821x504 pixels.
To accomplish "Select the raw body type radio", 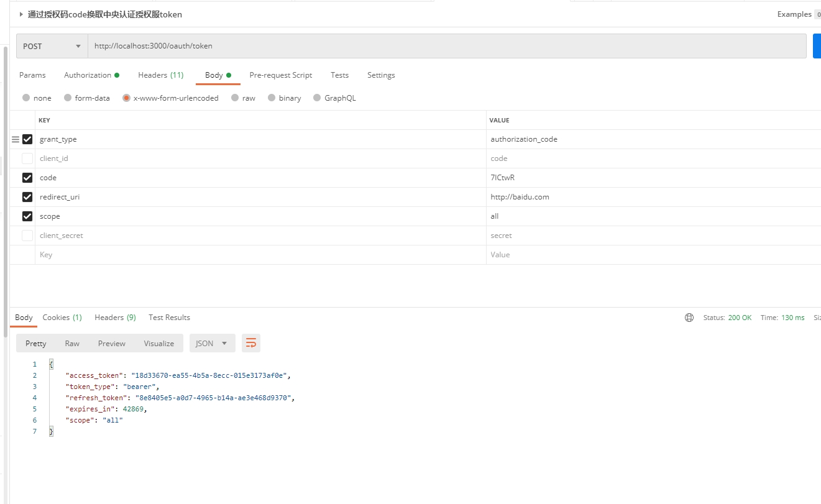I will (235, 98).
